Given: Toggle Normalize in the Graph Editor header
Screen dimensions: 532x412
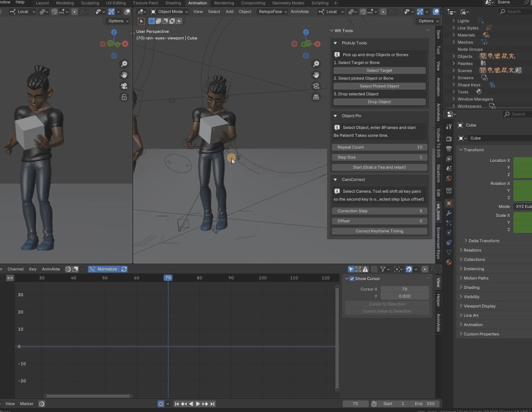Looking at the screenshot, I should pos(104,269).
